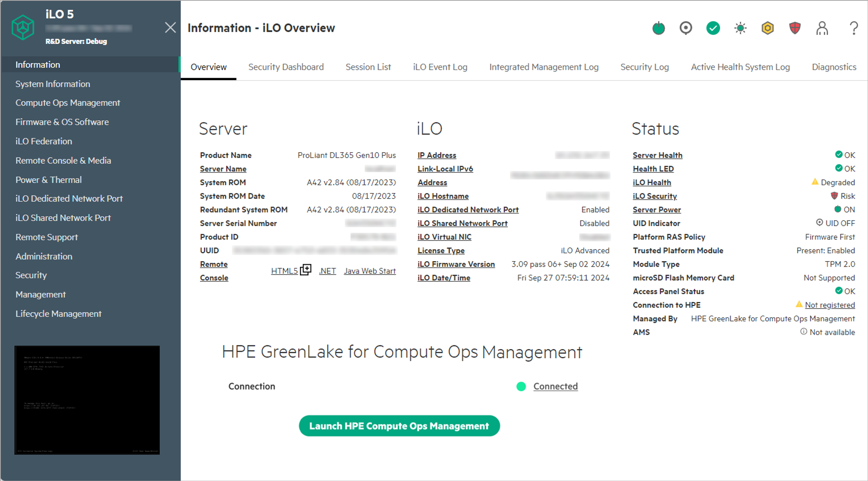Click Launch HPE Compute Ops Management button
This screenshot has width=868, height=481.
399,426
